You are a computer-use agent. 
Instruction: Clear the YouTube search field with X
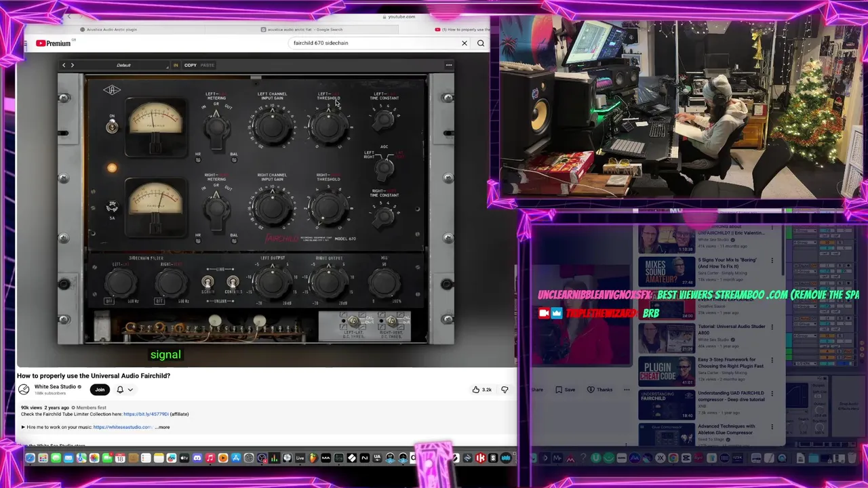(x=465, y=43)
